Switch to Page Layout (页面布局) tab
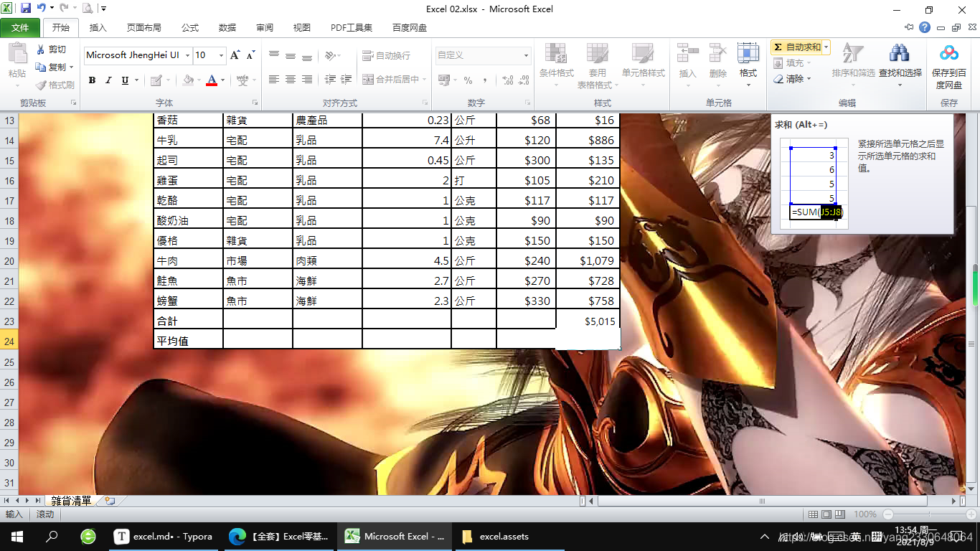Viewport: 980px width, 551px height. (143, 28)
